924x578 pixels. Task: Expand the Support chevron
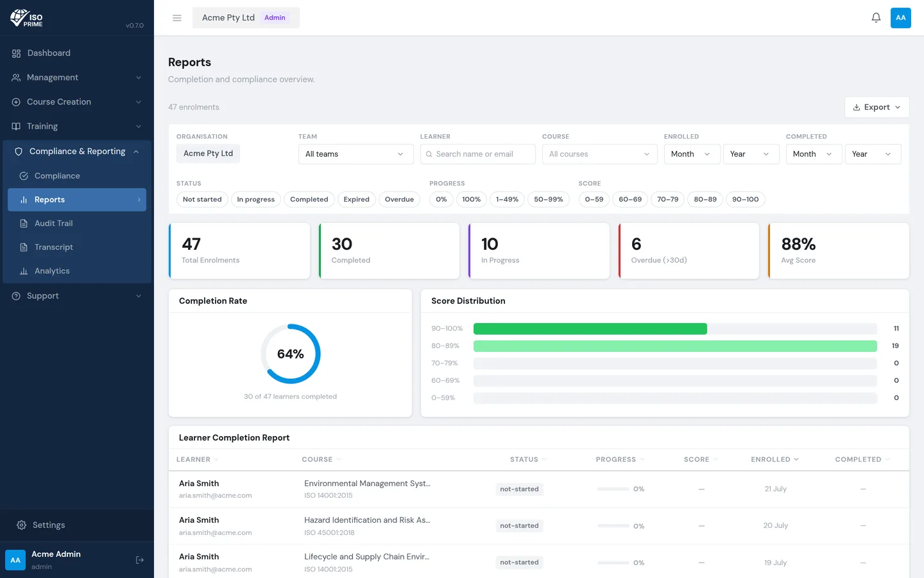(x=139, y=296)
